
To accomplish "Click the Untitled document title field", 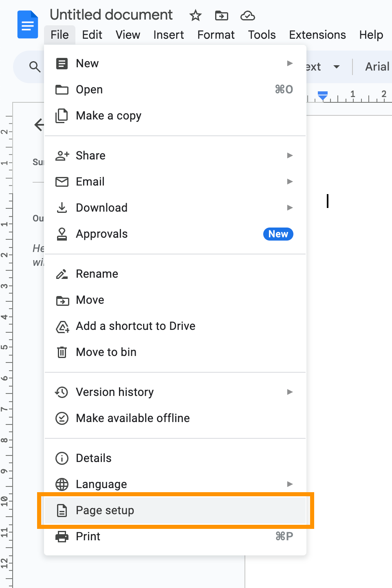I will tap(111, 15).
